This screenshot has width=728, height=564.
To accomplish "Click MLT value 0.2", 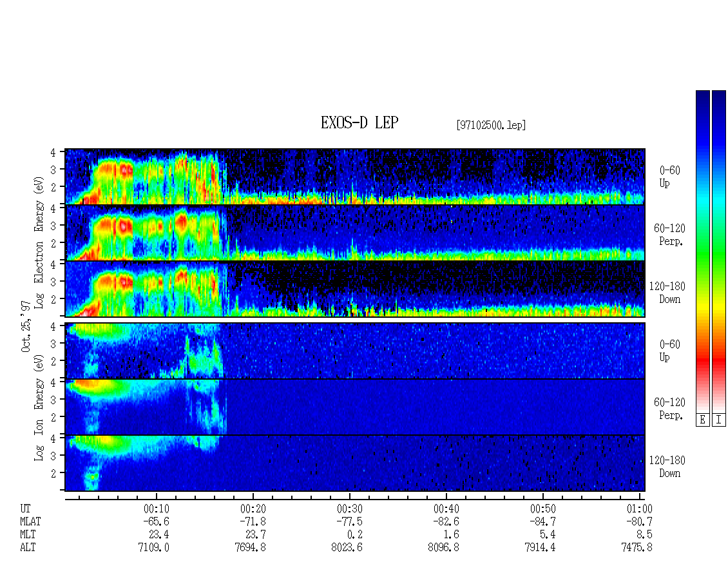I will (355, 535).
